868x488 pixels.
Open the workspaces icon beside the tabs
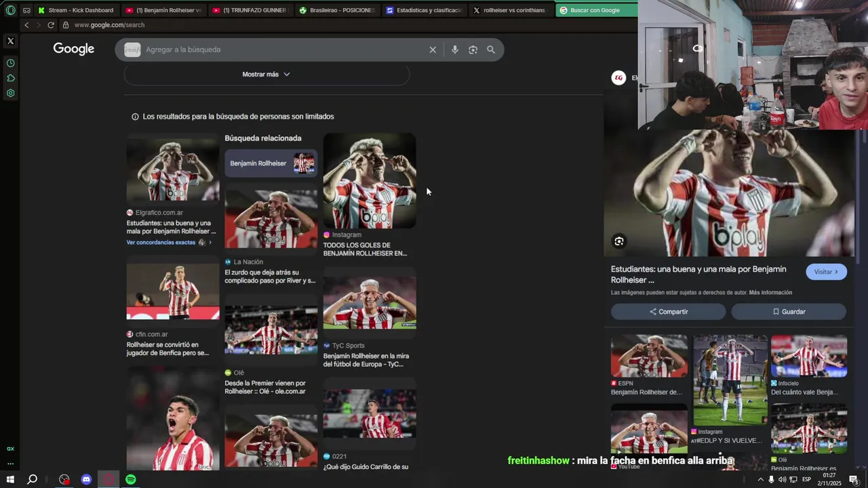26,10
